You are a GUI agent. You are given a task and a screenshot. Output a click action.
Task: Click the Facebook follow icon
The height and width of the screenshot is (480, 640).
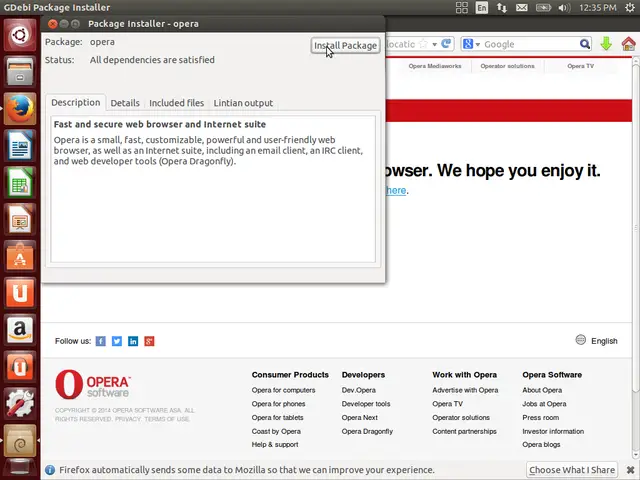click(100, 341)
